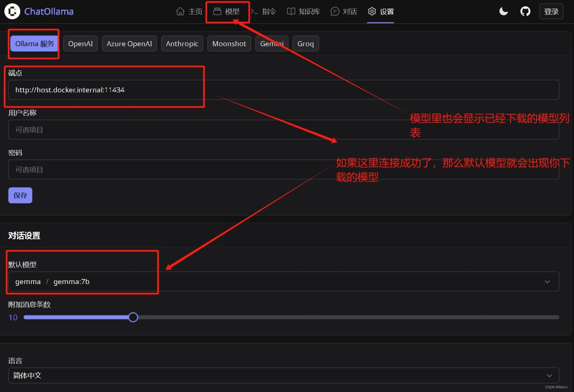Click the 保存 save button
Viewport: 574px width, 392px height.
[20, 195]
